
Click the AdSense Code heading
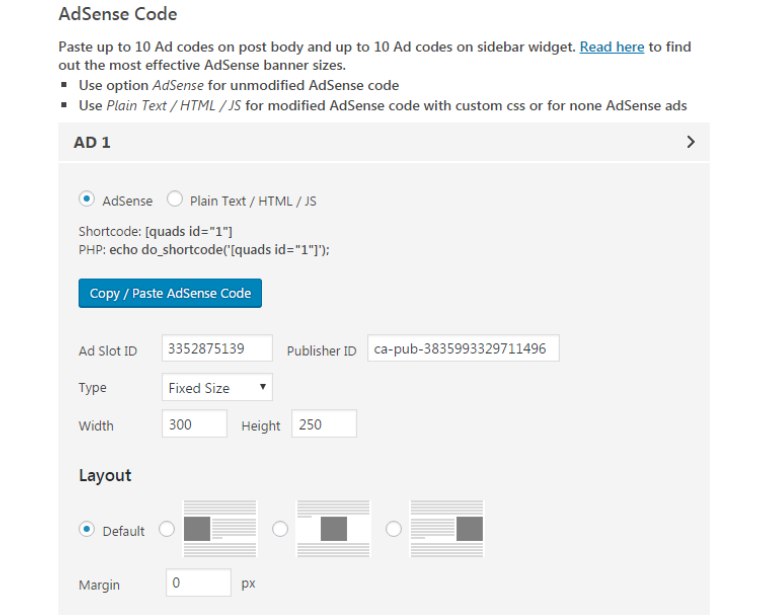pyautogui.click(x=118, y=14)
